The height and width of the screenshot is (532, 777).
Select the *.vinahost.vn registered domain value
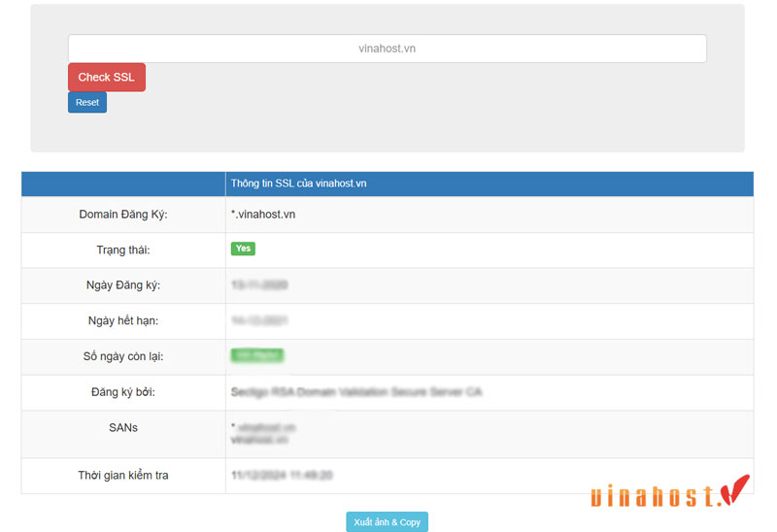263,215
